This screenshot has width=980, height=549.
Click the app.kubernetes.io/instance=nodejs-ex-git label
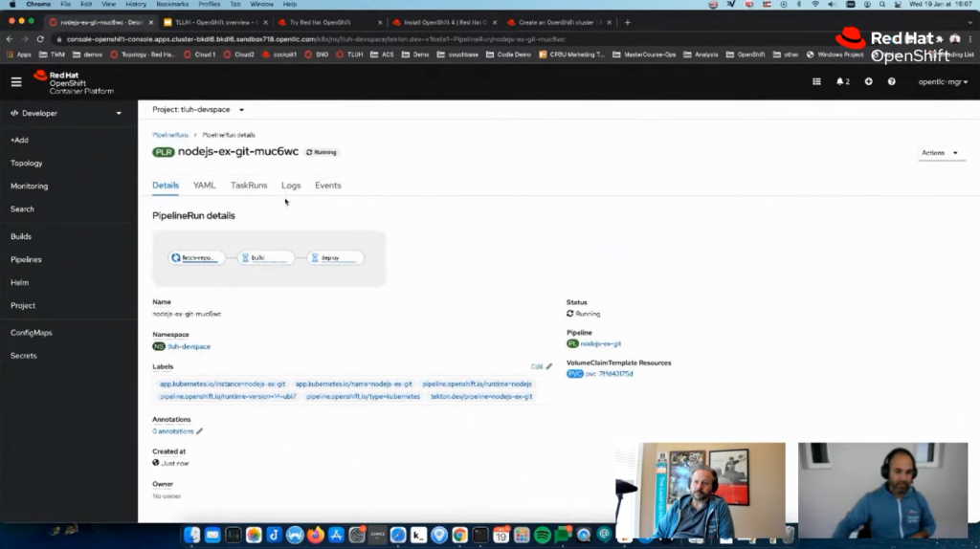point(222,384)
